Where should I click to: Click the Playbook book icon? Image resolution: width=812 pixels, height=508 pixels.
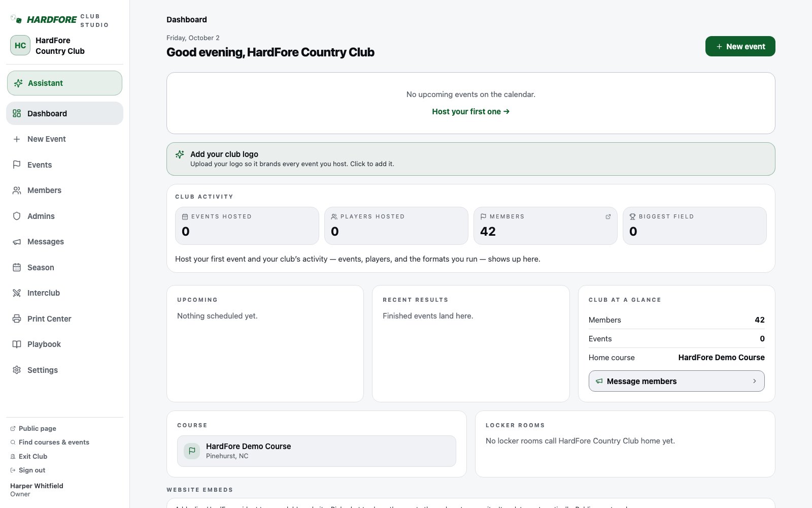17,344
